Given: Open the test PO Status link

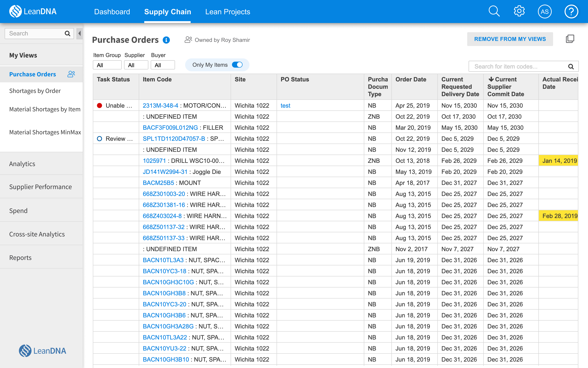Looking at the screenshot, I should point(285,105).
